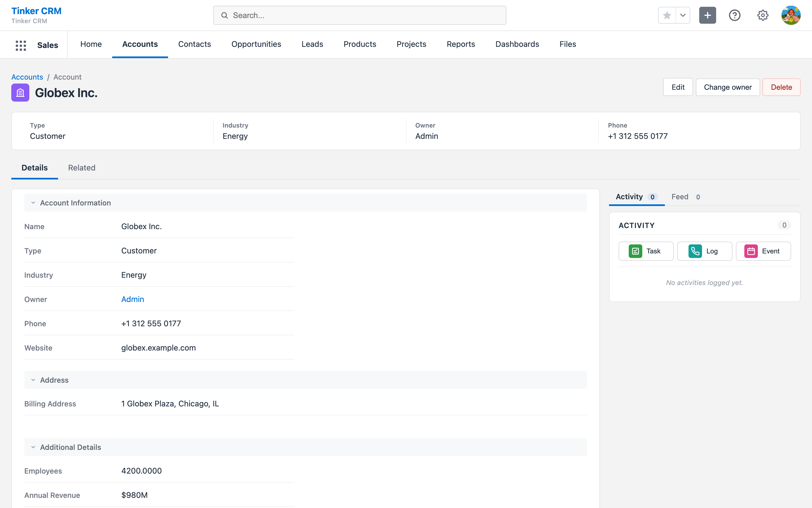Click the teal Log phone icon
The width and height of the screenshot is (812, 508).
695,251
